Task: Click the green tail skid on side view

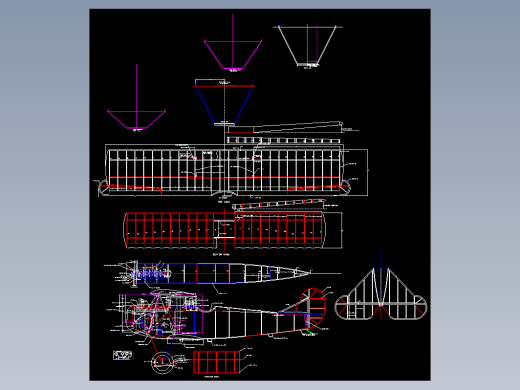Action: [309, 332]
